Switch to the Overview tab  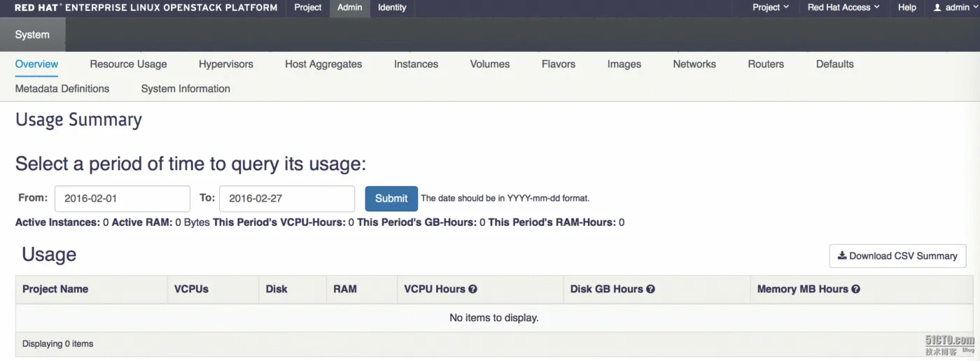click(x=36, y=64)
